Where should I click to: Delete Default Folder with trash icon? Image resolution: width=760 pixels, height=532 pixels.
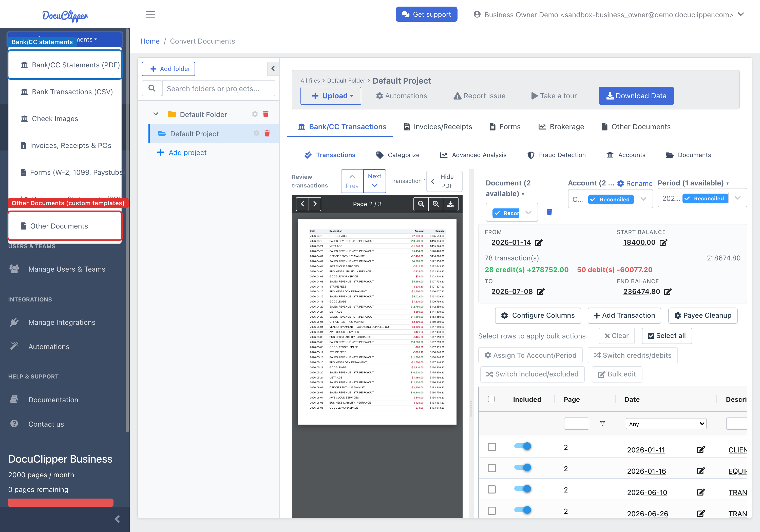pos(265,114)
